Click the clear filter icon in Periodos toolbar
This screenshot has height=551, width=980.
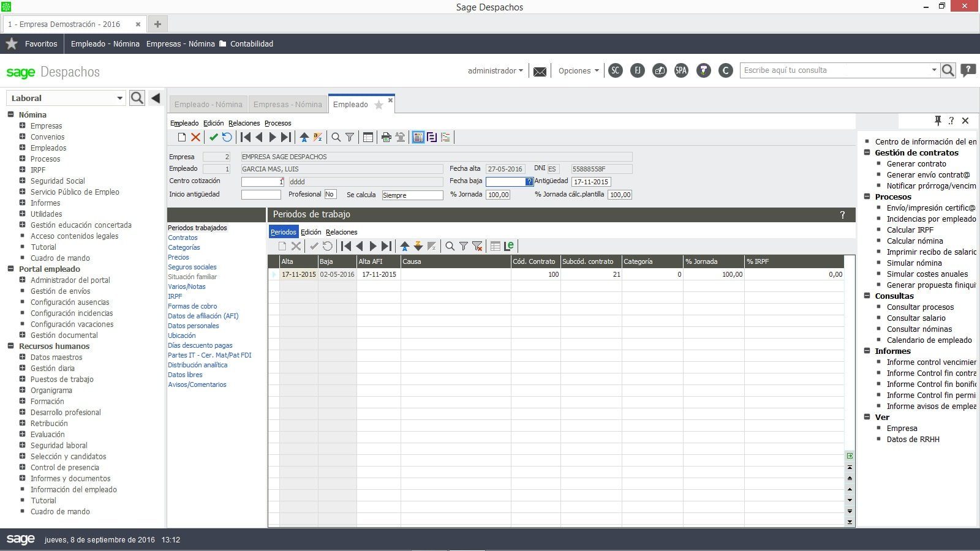[477, 246]
